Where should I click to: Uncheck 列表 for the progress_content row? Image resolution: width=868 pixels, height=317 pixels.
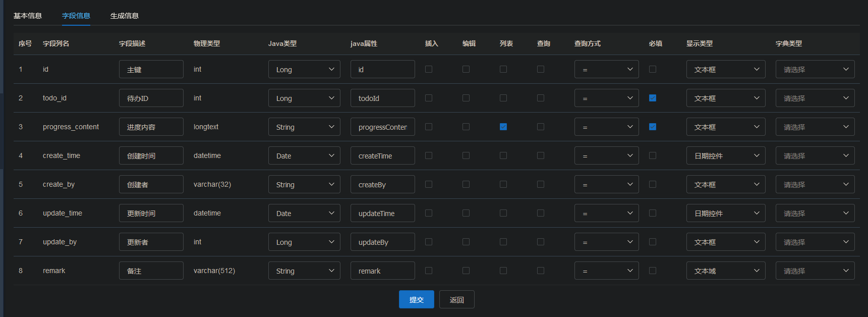point(503,127)
